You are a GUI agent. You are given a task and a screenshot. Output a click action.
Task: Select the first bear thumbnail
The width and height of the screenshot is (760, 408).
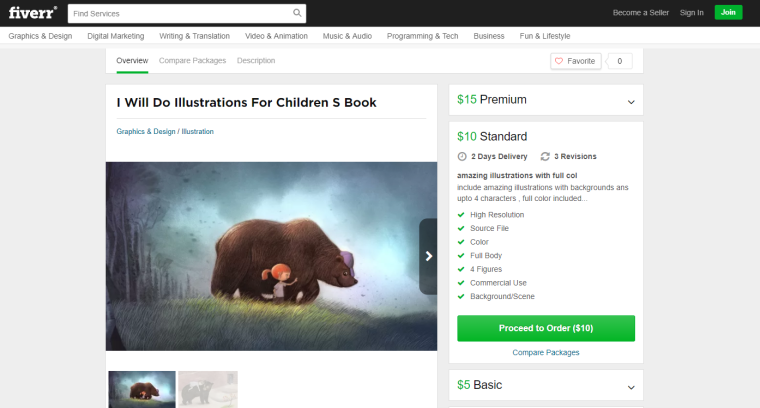coord(142,389)
